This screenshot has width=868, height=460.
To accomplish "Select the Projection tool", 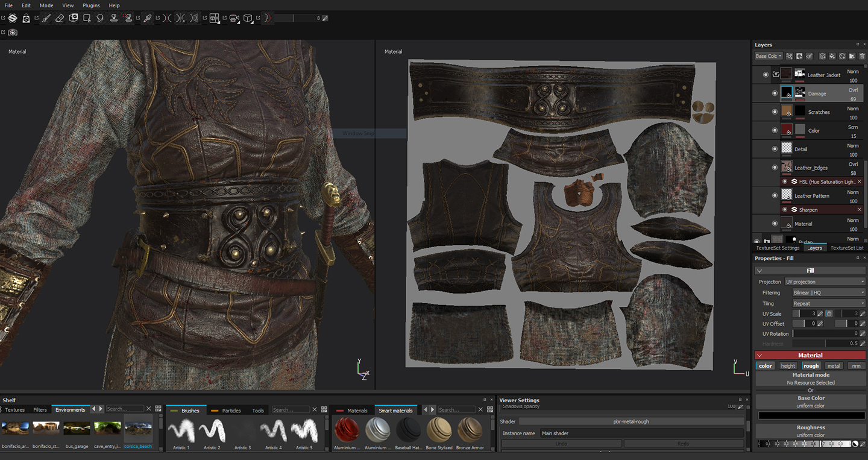I will [74, 18].
